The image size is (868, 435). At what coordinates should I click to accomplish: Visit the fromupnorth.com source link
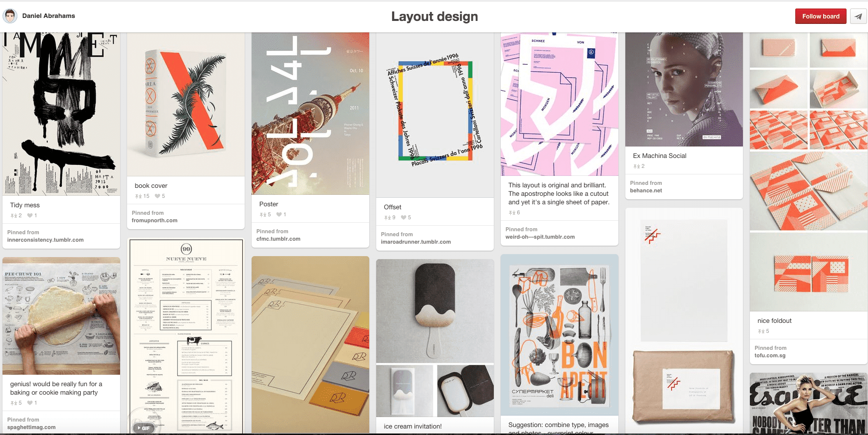tap(154, 221)
